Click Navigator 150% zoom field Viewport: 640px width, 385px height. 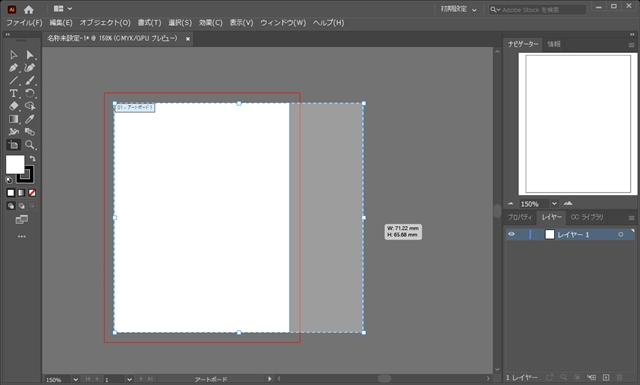click(534, 204)
